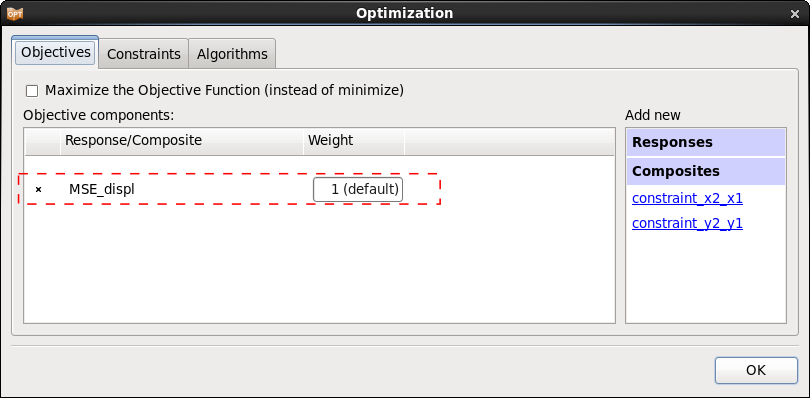810x398 pixels.
Task: Switch to the Objectives tab
Action: [55, 53]
